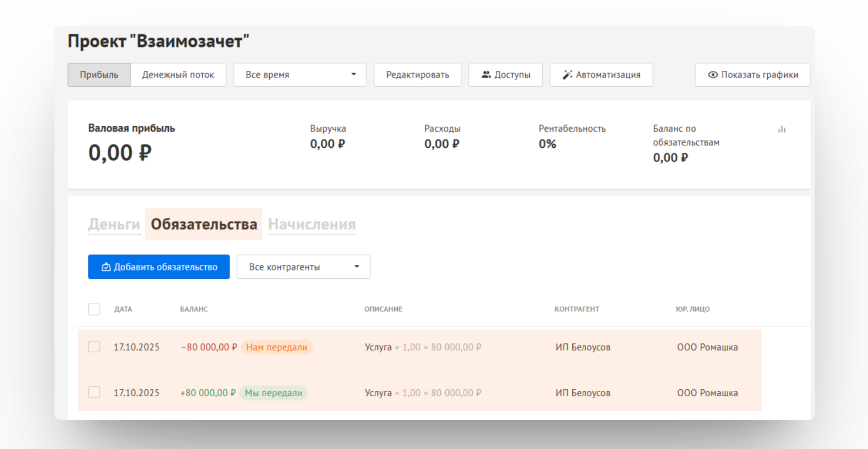868x449 pixels.
Task: Open the Начисления tab
Action: pyautogui.click(x=312, y=224)
